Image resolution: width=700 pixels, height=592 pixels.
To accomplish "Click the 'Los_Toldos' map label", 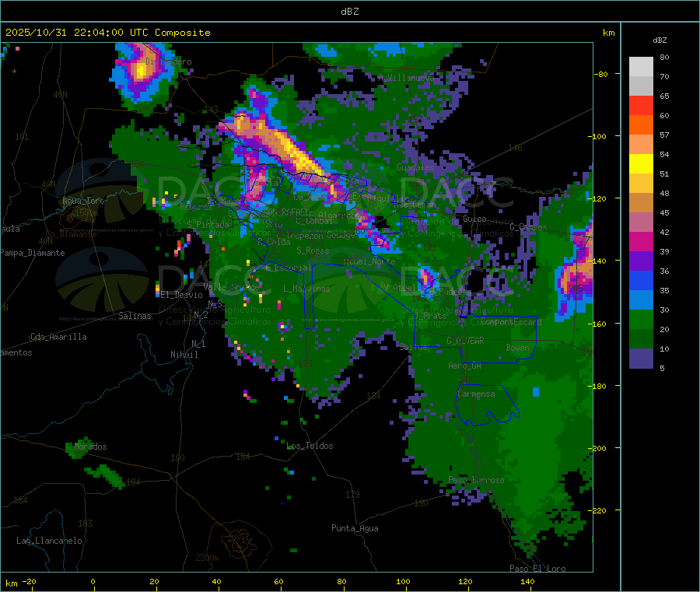I will [x=310, y=446].
